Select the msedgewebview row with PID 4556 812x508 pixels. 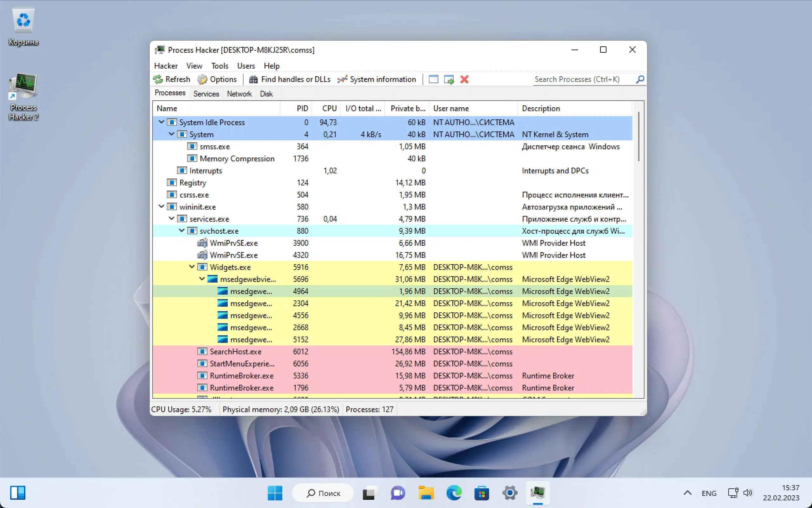click(x=393, y=316)
